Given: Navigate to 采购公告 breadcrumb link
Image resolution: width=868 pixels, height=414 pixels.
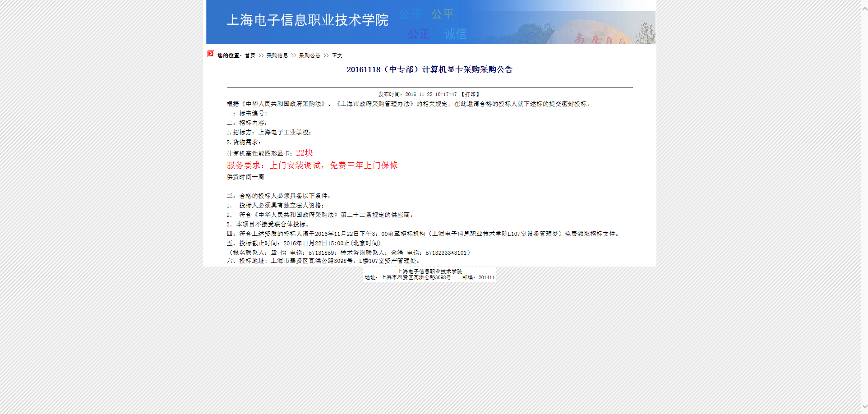Looking at the screenshot, I should (309, 55).
